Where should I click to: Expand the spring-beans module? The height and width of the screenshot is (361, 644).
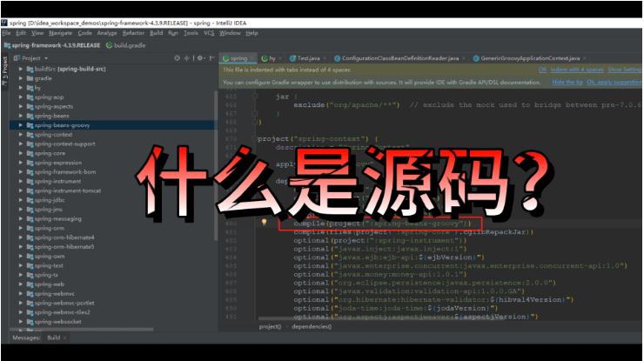pyautogui.click(x=21, y=116)
